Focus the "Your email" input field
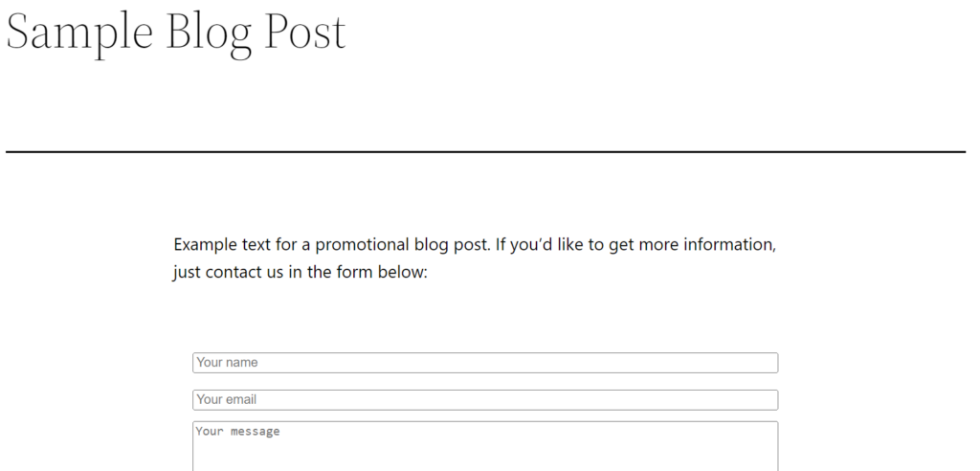 [x=484, y=399]
